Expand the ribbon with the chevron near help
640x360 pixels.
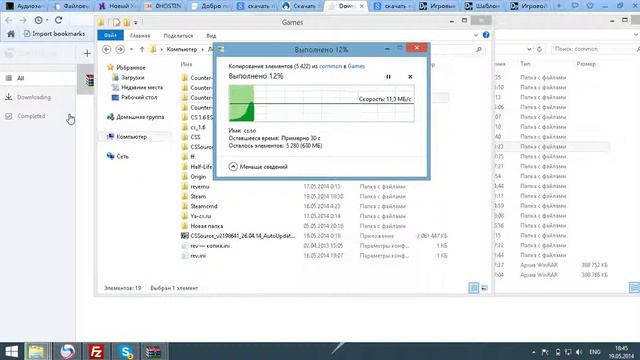coord(476,36)
